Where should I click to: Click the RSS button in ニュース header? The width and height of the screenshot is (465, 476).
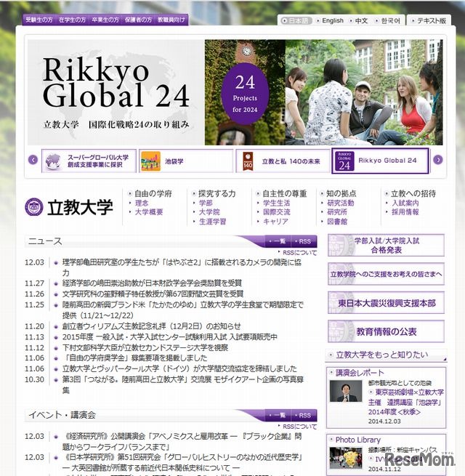point(304,241)
